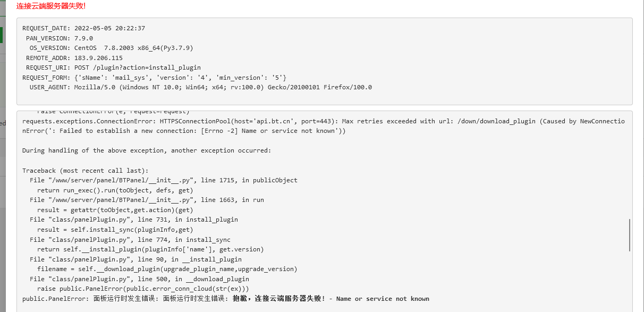The width and height of the screenshot is (644, 312).
Task: Click the traceback panel vertical scrollbar
Action: point(630,235)
